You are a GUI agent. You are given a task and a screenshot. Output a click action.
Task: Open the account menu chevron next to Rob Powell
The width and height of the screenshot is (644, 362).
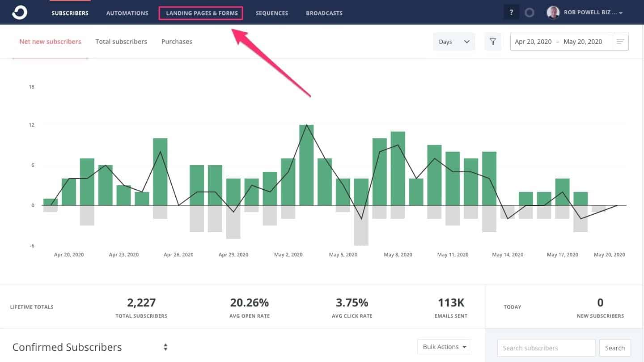click(x=621, y=13)
